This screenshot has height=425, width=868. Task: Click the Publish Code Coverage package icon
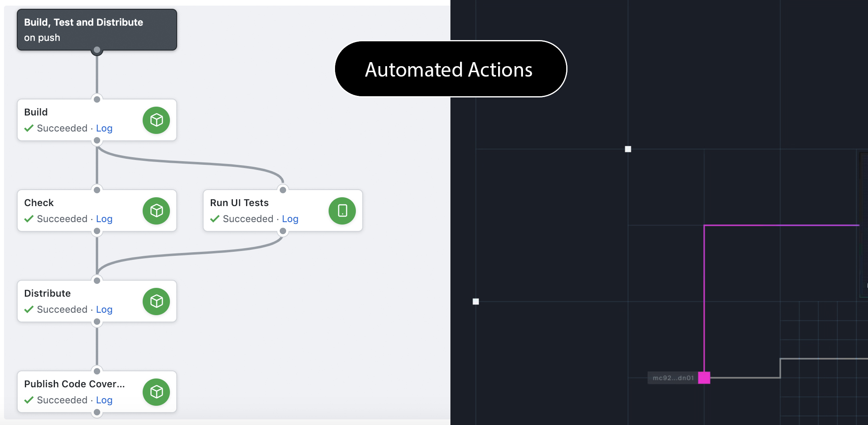tap(156, 392)
